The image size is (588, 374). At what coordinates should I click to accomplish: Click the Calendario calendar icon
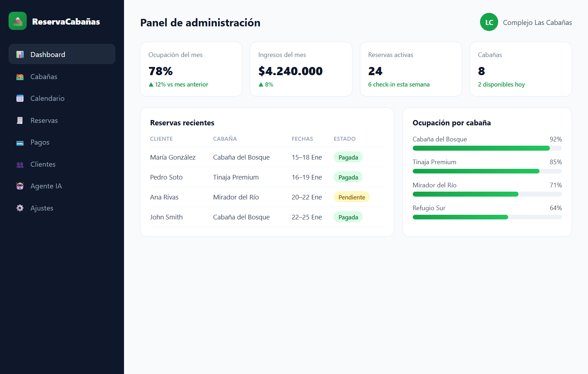click(x=20, y=98)
